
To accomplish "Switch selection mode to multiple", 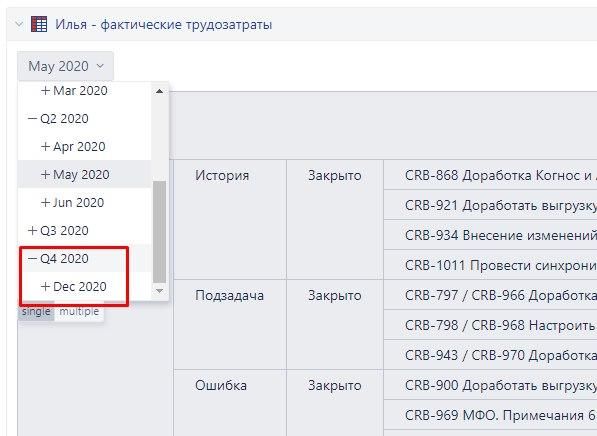I will pyautogui.click(x=79, y=311).
